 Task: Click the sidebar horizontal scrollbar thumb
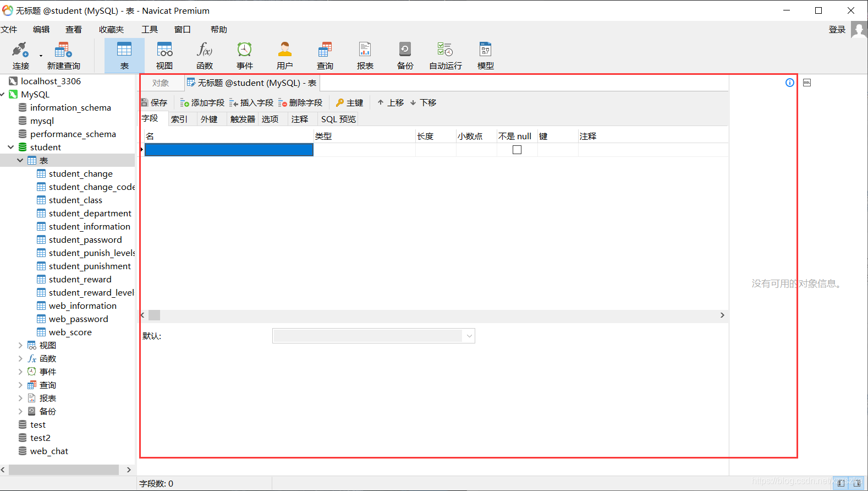point(64,470)
